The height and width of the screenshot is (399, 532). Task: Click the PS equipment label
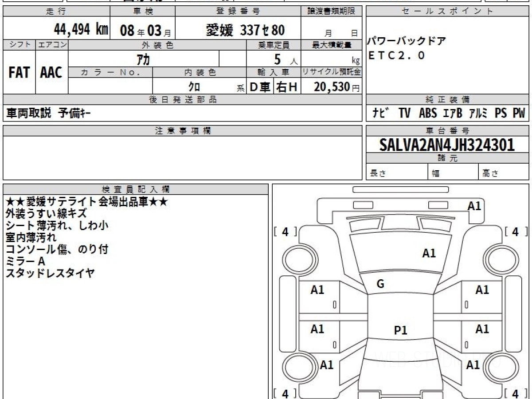pos(501,113)
